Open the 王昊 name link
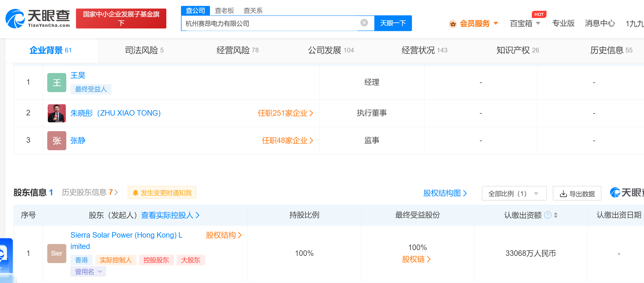This screenshot has height=283, width=644. pyautogui.click(x=78, y=75)
